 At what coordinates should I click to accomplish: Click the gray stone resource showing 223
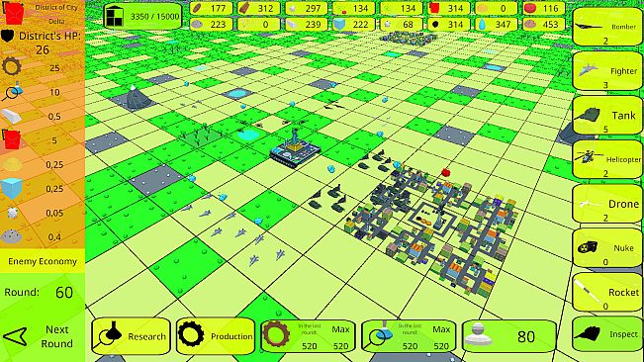(211, 25)
